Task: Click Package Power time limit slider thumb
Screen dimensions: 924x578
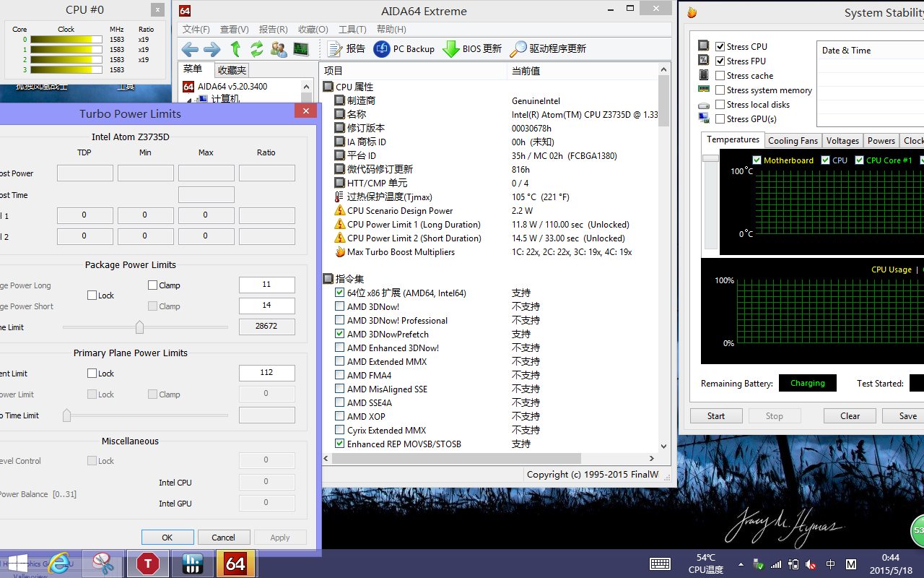Action: coord(139,327)
